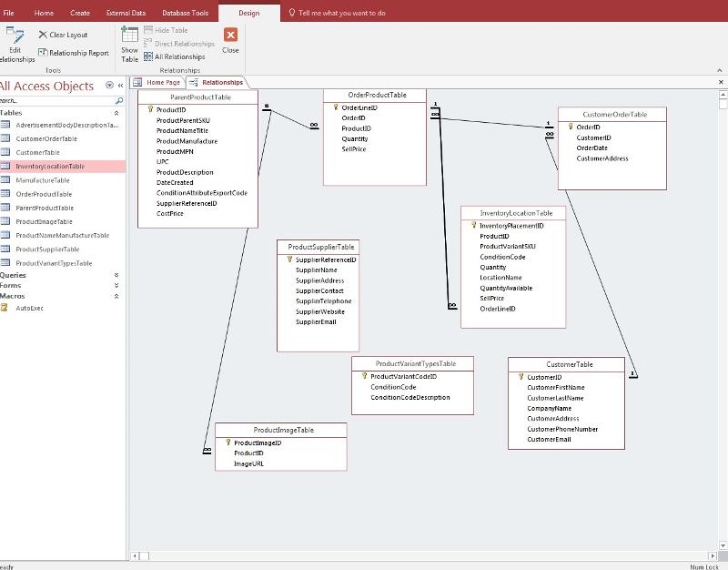Click the search magnifier in navigation pane

click(x=119, y=100)
